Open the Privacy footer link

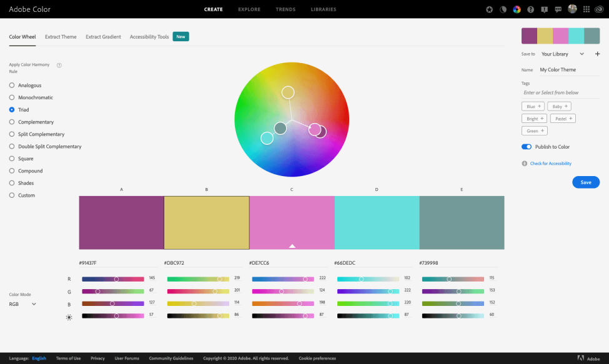(97, 358)
